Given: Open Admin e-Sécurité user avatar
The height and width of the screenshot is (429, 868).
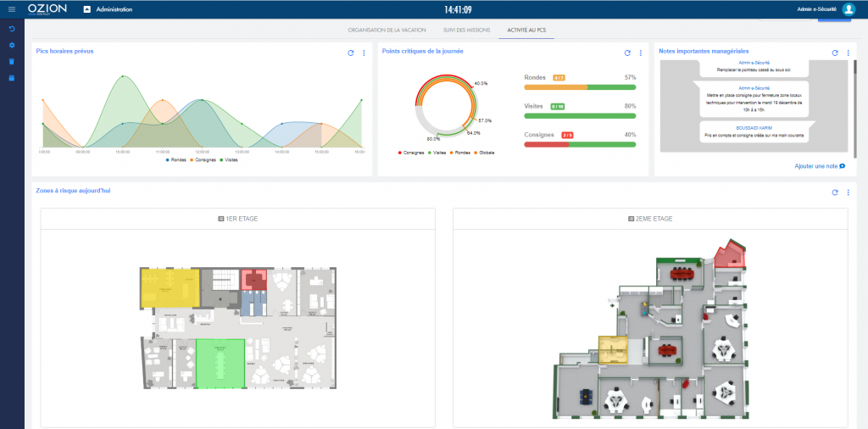Looking at the screenshot, I should pyautogui.click(x=848, y=9).
